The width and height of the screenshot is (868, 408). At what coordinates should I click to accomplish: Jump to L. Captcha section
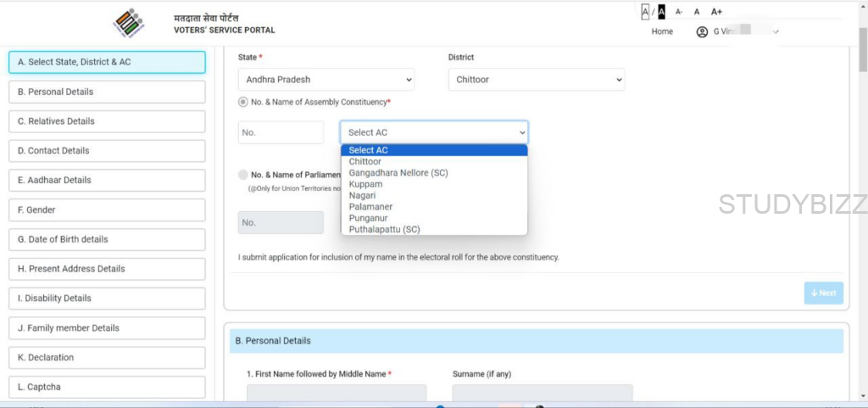click(x=107, y=387)
